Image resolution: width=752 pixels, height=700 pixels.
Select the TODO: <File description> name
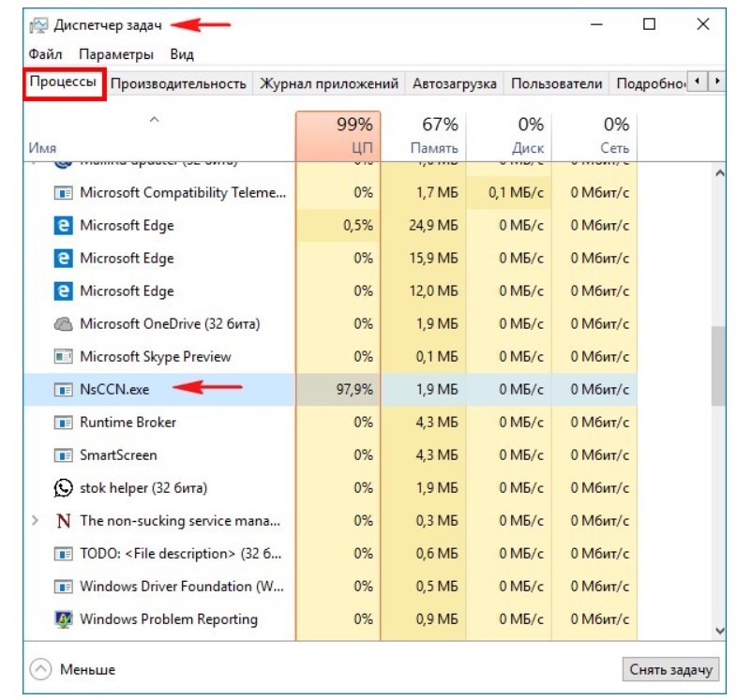pyautogui.click(x=180, y=554)
